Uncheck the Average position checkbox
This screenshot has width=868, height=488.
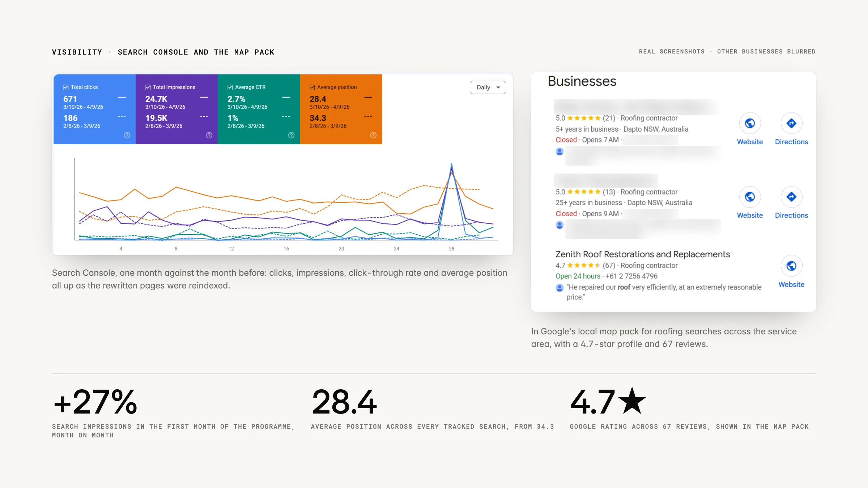pos(312,87)
